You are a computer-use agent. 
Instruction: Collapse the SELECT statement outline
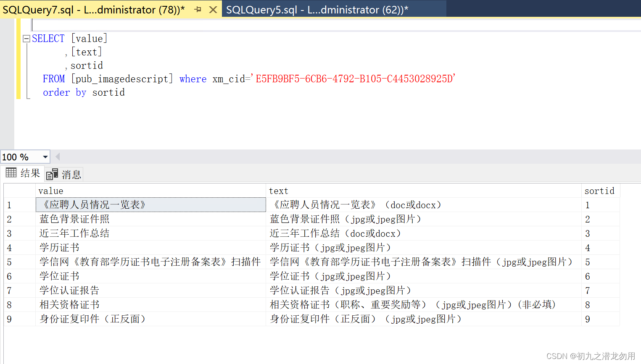pos(26,39)
